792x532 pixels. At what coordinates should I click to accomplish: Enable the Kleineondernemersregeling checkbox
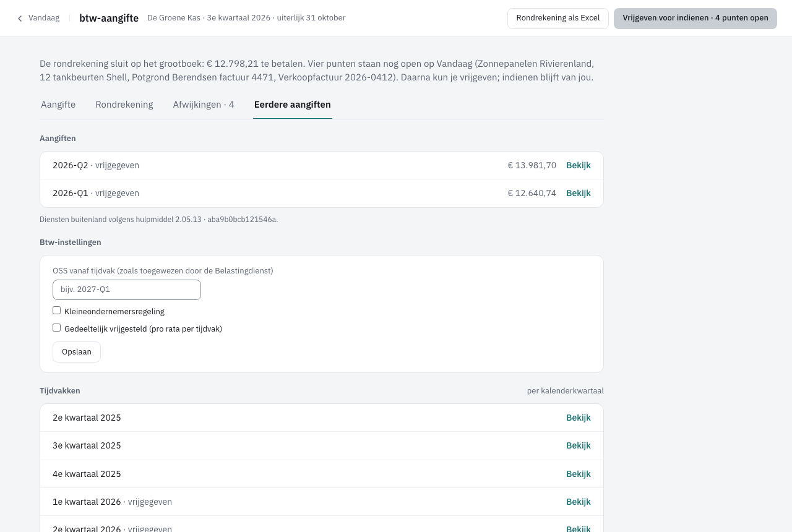[57, 311]
